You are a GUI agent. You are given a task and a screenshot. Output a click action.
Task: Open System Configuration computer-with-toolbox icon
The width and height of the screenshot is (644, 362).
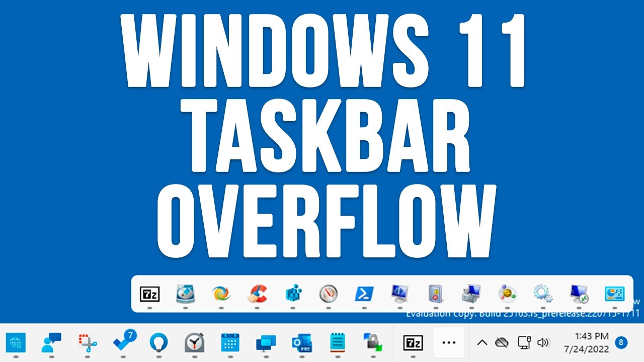471,294
